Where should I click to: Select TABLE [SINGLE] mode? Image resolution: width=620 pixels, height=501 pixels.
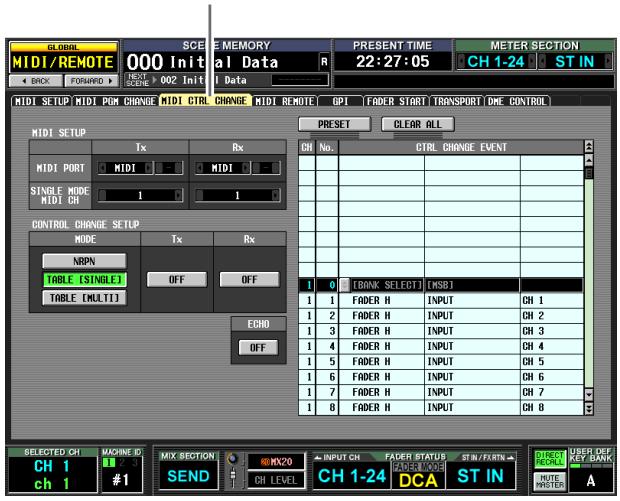[84, 280]
